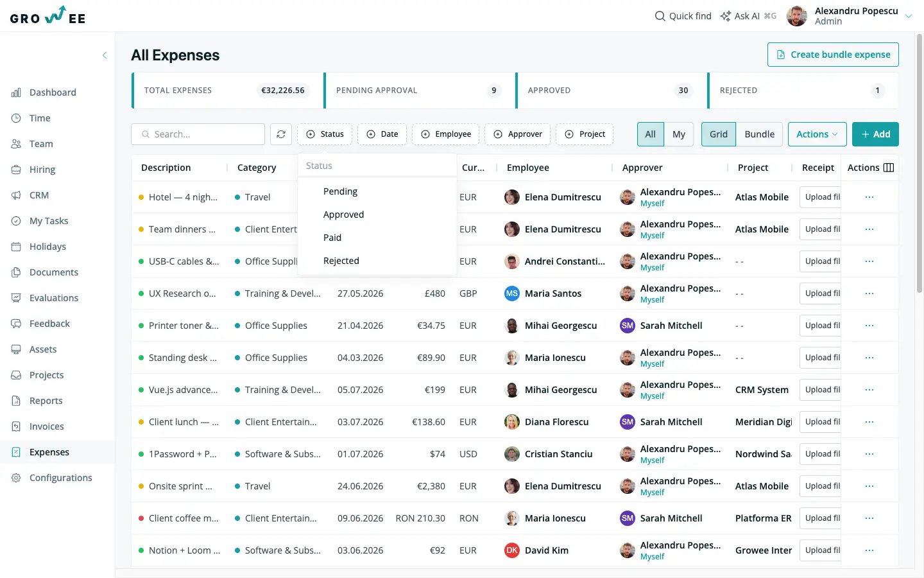Open row actions for USB-C cables expense
This screenshot has height=578, width=924.
tap(869, 261)
